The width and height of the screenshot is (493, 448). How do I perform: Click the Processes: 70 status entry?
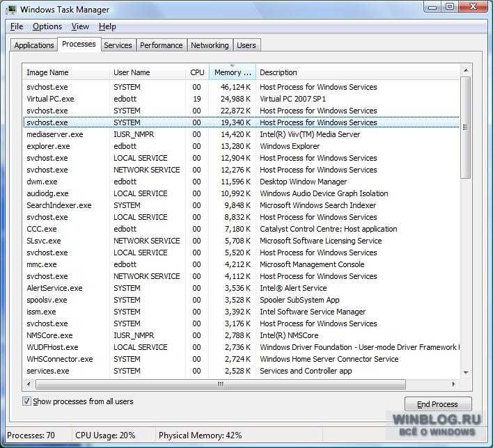point(31,435)
